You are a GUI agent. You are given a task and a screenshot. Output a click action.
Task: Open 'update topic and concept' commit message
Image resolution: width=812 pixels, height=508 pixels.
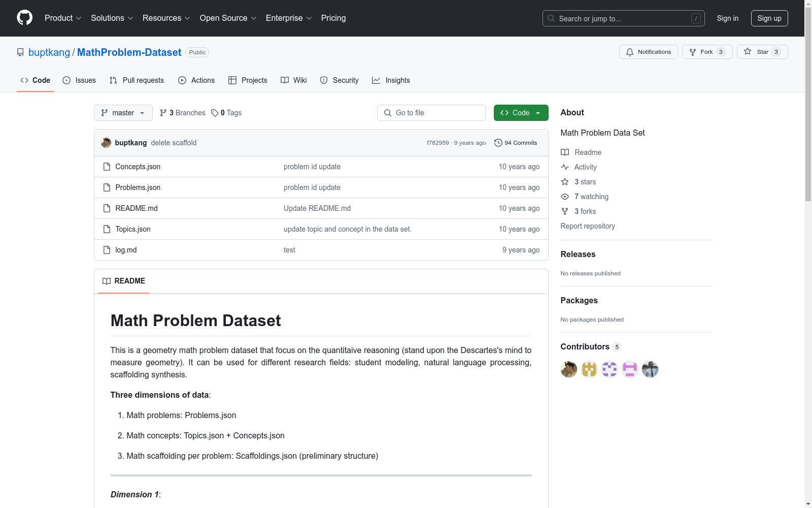[x=348, y=229]
